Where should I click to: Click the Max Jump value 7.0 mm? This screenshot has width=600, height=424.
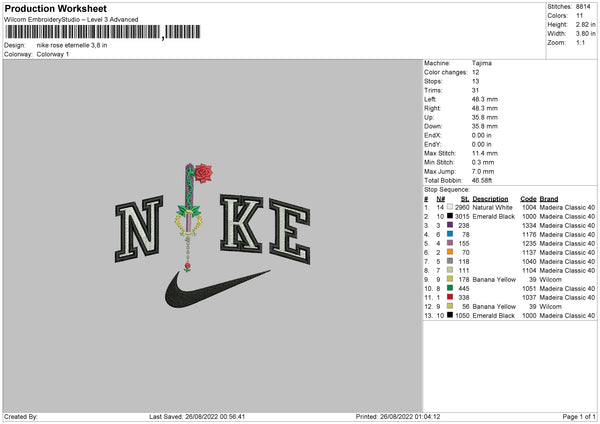pos(483,171)
